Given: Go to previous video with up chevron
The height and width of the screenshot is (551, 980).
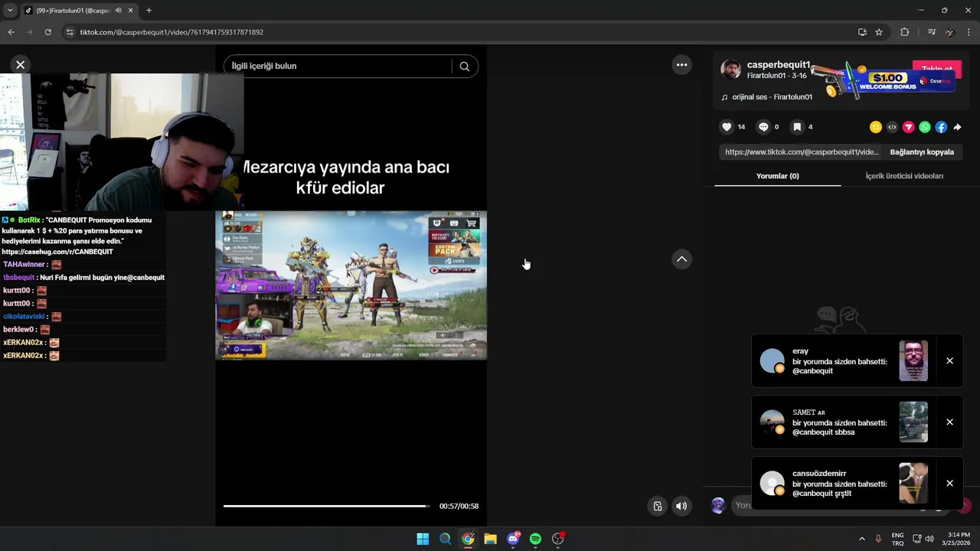Looking at the screenshot, I should 681,259.
